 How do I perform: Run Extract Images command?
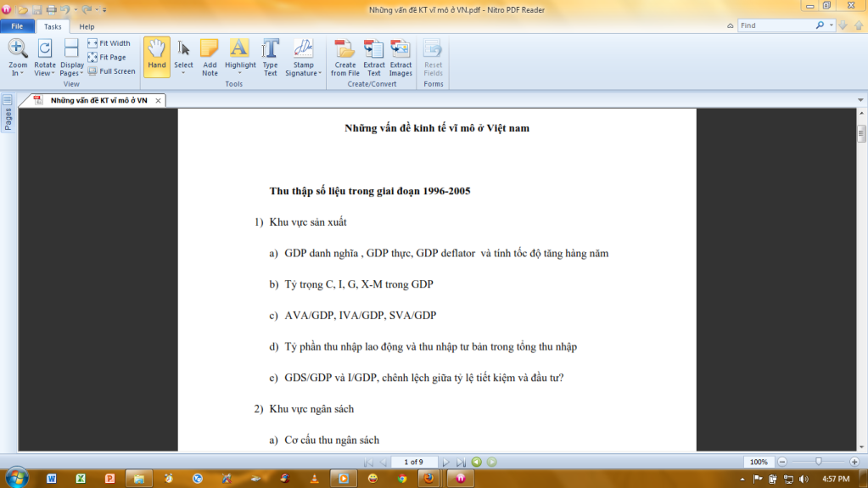click(400, 57)
